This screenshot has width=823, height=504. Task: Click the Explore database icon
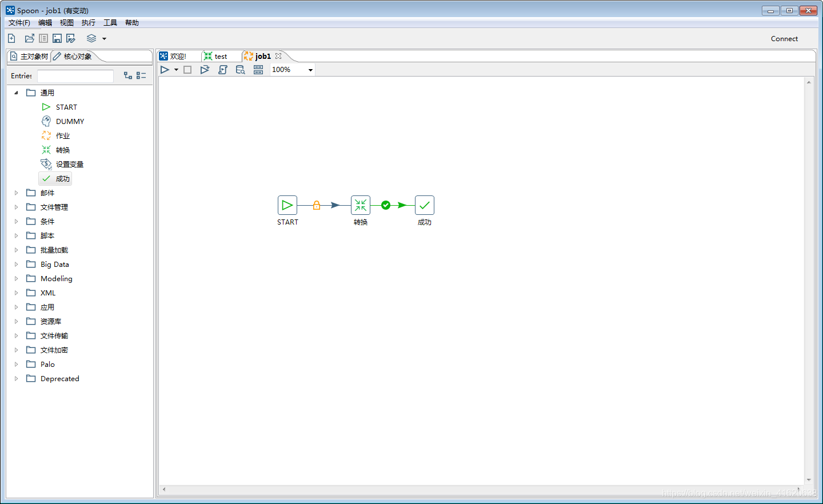point(241,70)
